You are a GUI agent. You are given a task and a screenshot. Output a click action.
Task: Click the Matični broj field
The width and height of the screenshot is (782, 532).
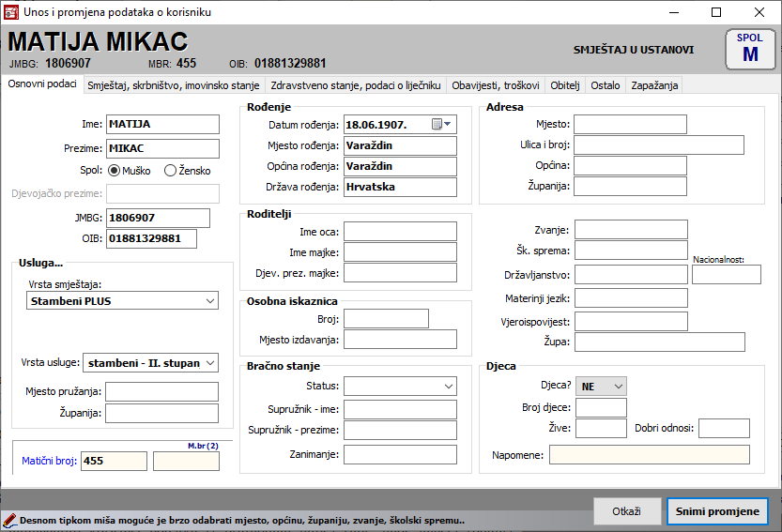[x=114, y=461]
